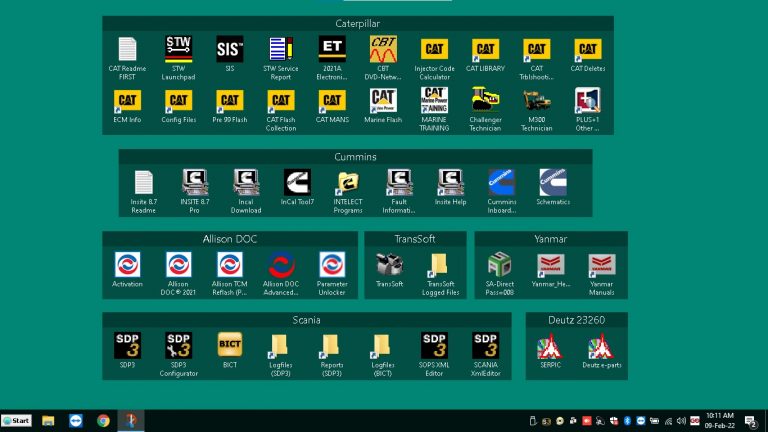768x432 pixels.
Task: Open Yanmar_He... shortcut
Action: 551,265
